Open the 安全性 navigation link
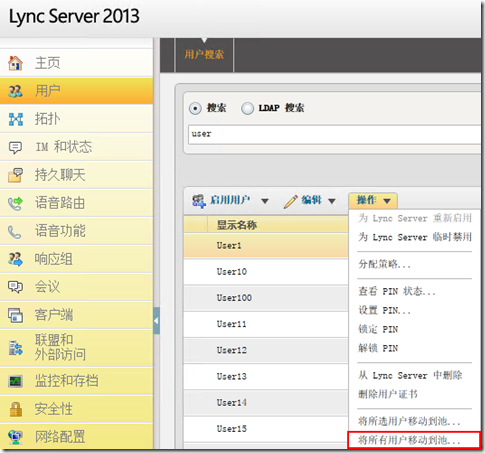The image size is (485, 453). [x=54, y=409]
